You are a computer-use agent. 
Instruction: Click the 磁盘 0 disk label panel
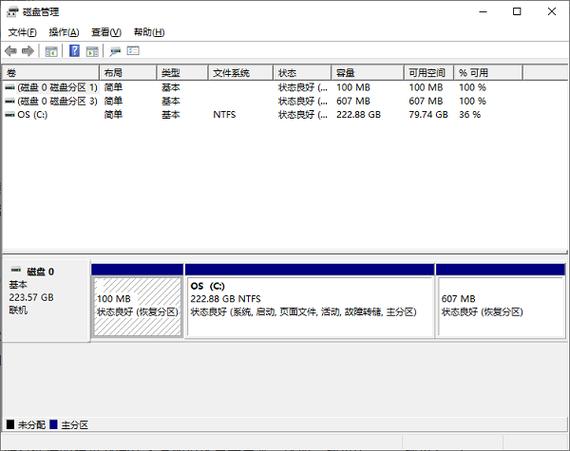pyautogui.click(x=46, y=301)
